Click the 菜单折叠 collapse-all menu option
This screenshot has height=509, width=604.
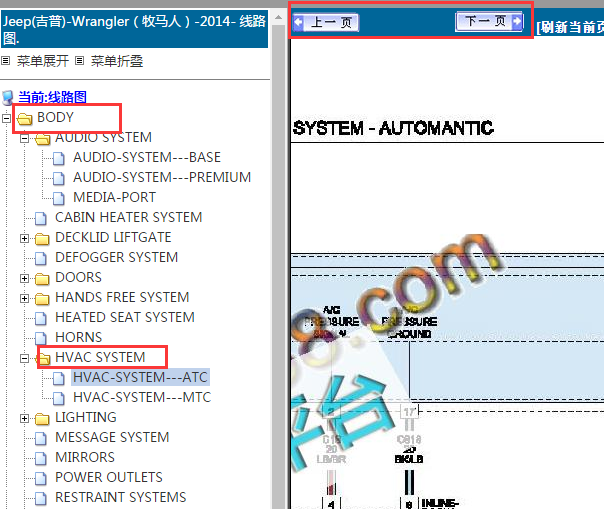click(117, 61)
